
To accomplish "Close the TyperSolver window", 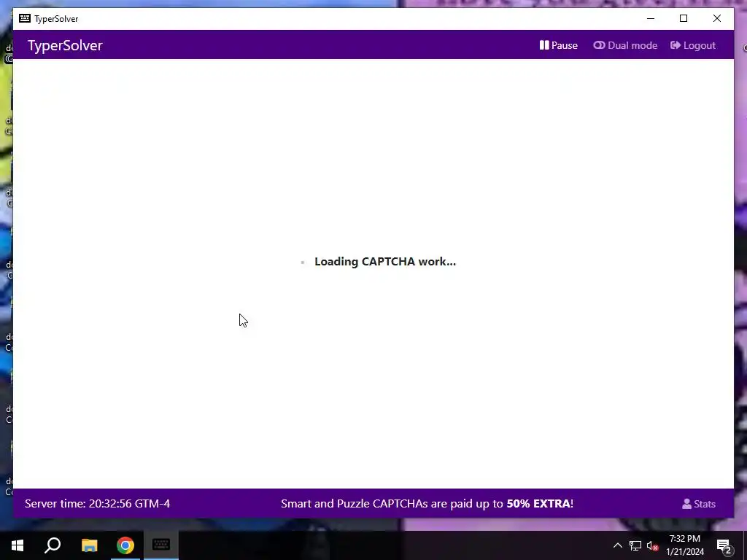I will [x=717, y=18].
